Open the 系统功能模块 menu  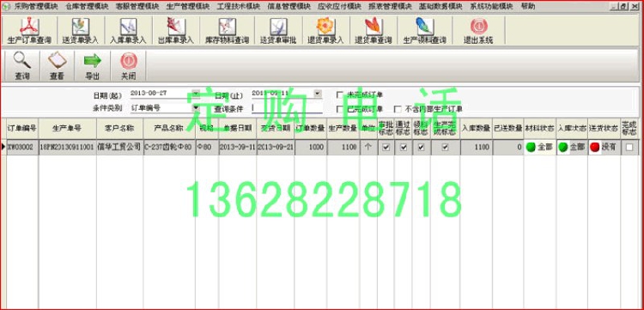tap(492, 7)
